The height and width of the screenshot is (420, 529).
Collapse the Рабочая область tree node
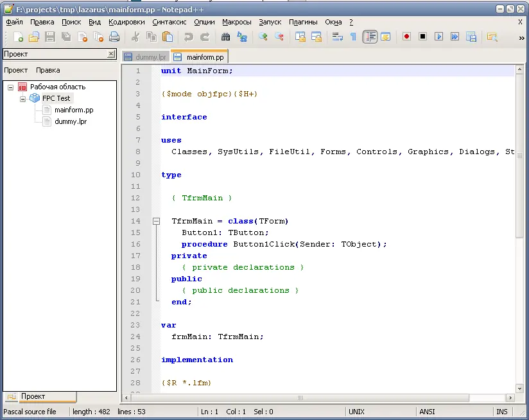point(10,87)
